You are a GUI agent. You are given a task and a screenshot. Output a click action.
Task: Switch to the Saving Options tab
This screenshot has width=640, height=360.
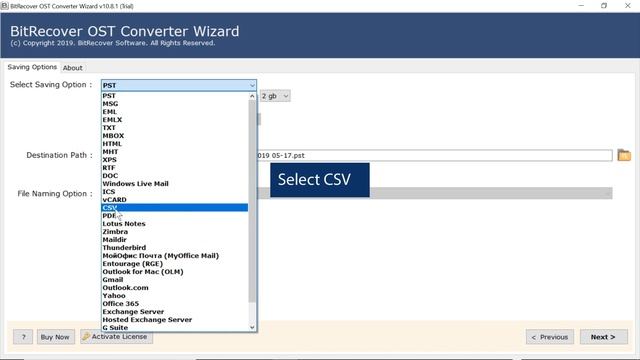pyautogui.click(x=32, y=67)
